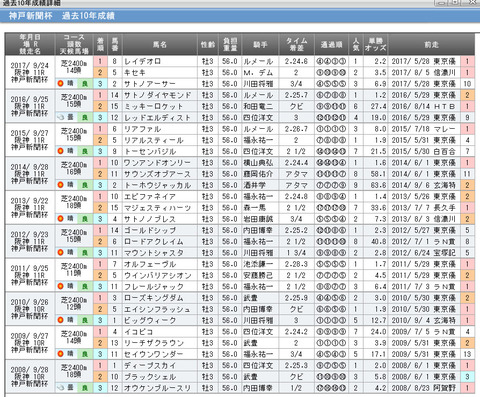Click the 2017/ 9/24 阪神 11R race cell
The image size is (480, 397).
click(x=30, y=72)
